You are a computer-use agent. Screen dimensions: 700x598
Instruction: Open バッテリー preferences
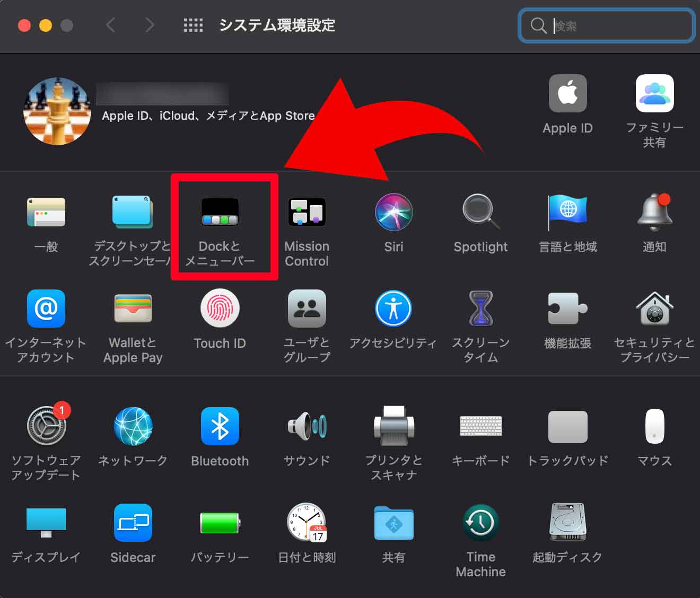pyautogui.click(x=220, y=523)
